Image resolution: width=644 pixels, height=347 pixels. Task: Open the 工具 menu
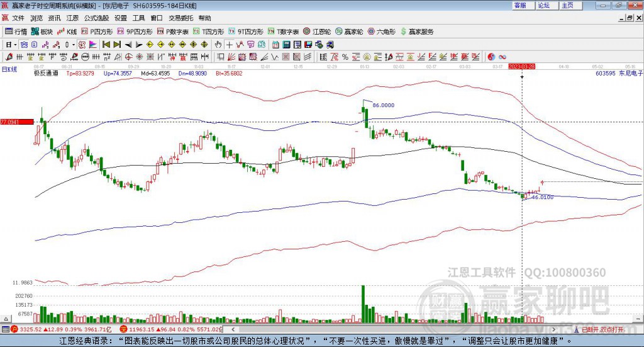click(x=139, y=18)
